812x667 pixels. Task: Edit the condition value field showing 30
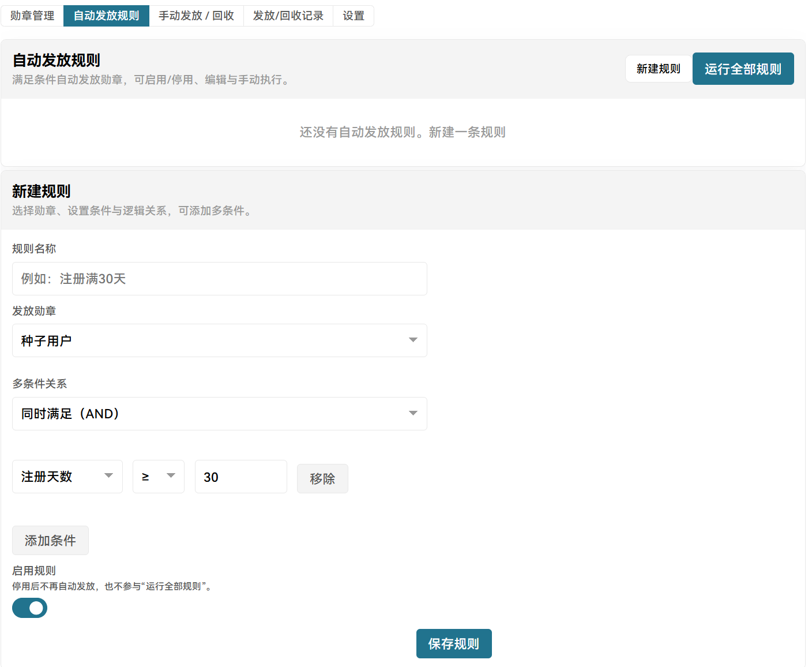point(241,477)
